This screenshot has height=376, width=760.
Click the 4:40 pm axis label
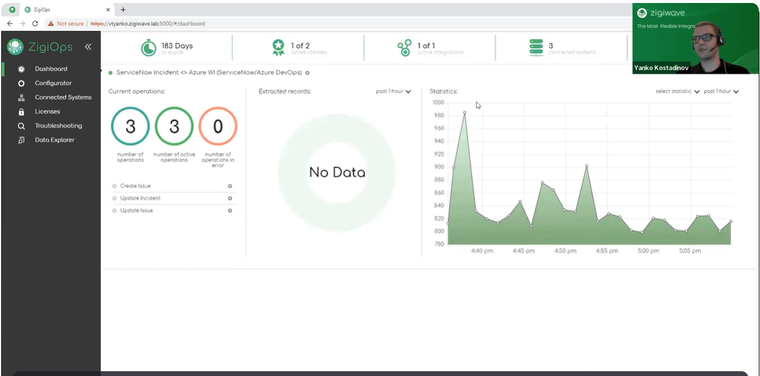coord(482,251)
